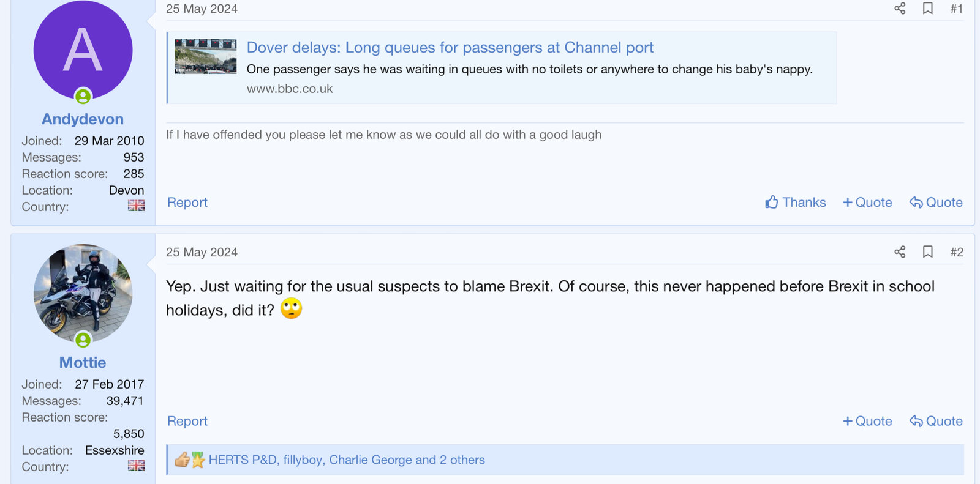The width and height of the screenshot is (980, 484).
Task: Click the share icon on post #1
Action: (900, 9)
